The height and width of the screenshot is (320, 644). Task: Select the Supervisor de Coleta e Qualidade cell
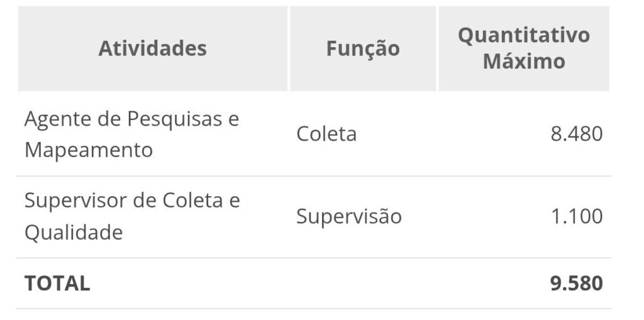pos(132,216)
